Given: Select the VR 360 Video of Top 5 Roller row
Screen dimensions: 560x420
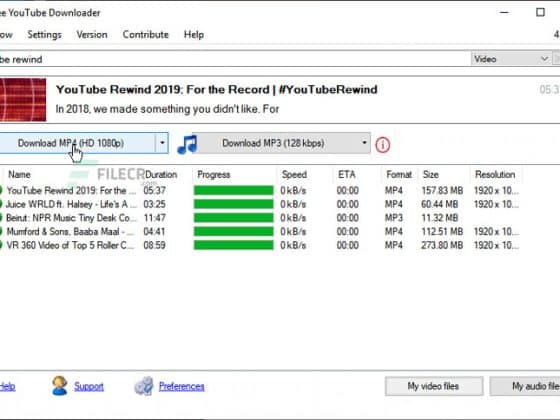Looking at the screenshot, I should pyautogui.click(x=261, y=245).
